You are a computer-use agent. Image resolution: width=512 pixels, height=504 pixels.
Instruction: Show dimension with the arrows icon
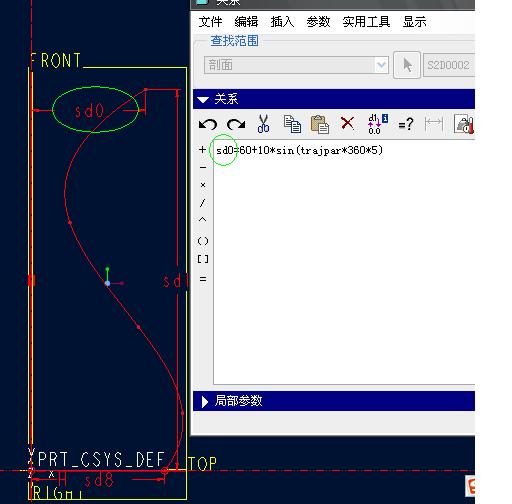pos(434,124)
